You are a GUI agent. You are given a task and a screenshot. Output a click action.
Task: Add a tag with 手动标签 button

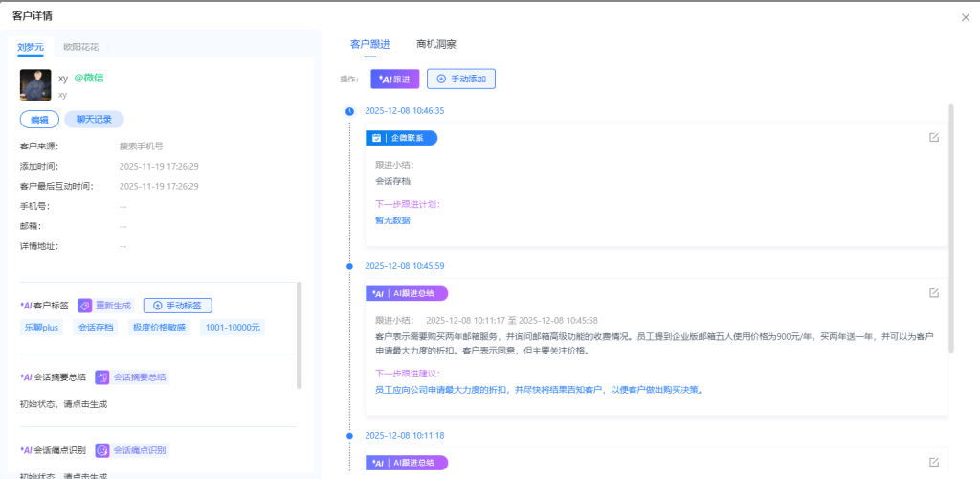[177, 306]
